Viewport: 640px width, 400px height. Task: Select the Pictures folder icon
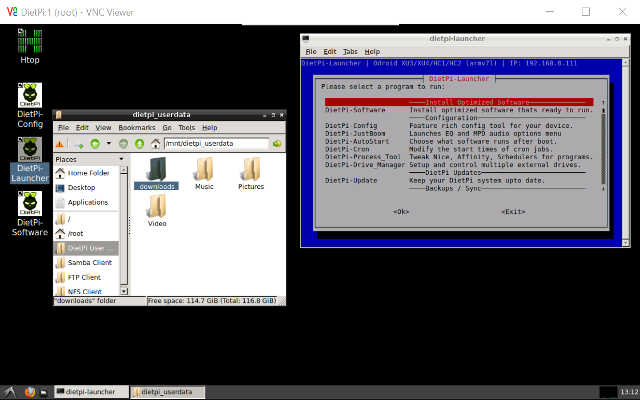coord(251,173)
